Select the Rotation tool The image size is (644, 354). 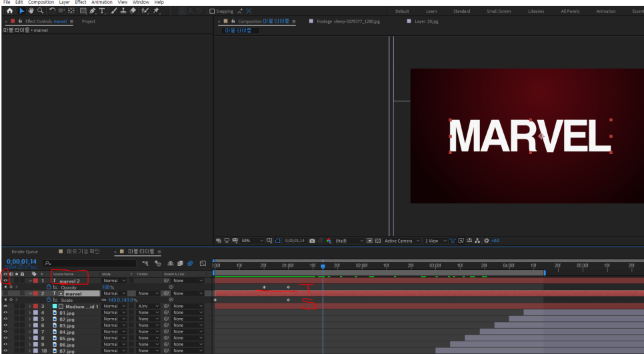52,11
